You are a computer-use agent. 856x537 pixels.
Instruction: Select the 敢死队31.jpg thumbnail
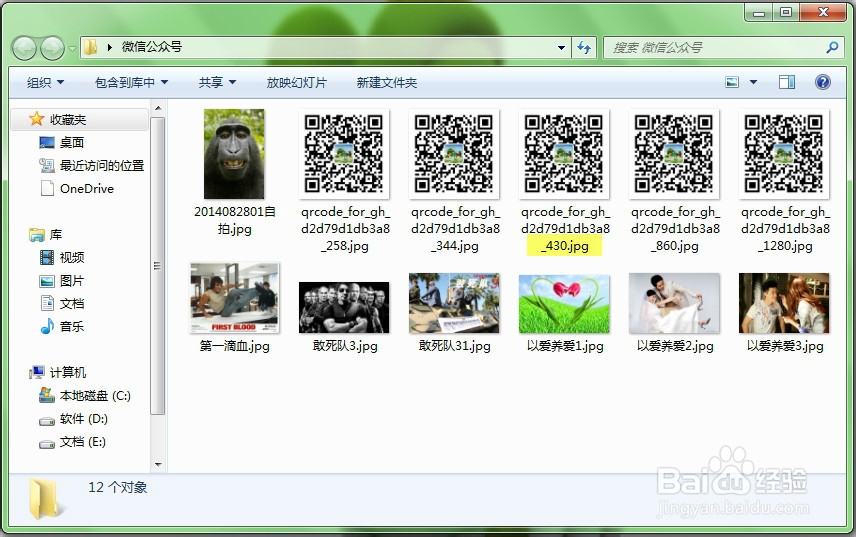(454, 303)
